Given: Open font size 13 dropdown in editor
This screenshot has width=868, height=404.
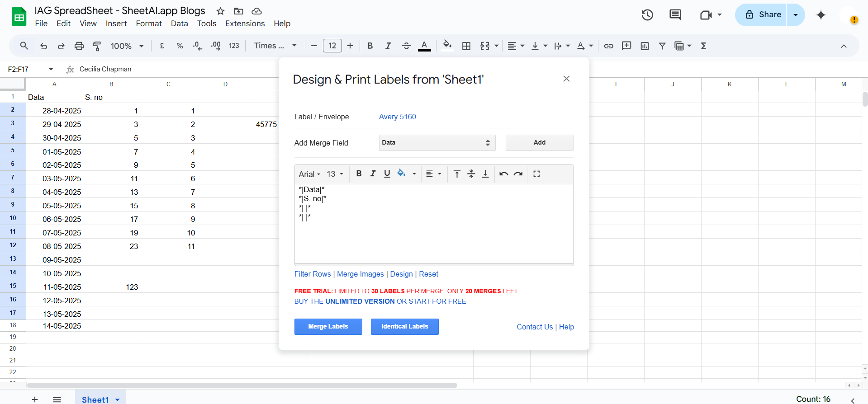Looking at the screenshot, I should tap(335, 174).
